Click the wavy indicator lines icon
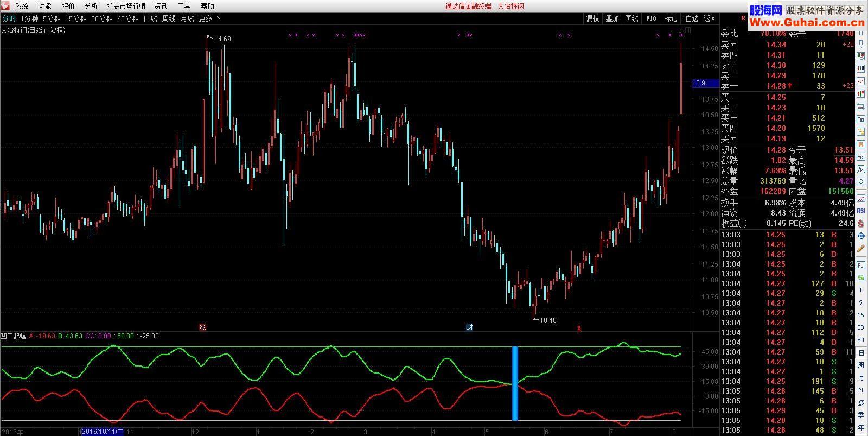The height and width of the screenshot is (436, 868). (861, 199)
